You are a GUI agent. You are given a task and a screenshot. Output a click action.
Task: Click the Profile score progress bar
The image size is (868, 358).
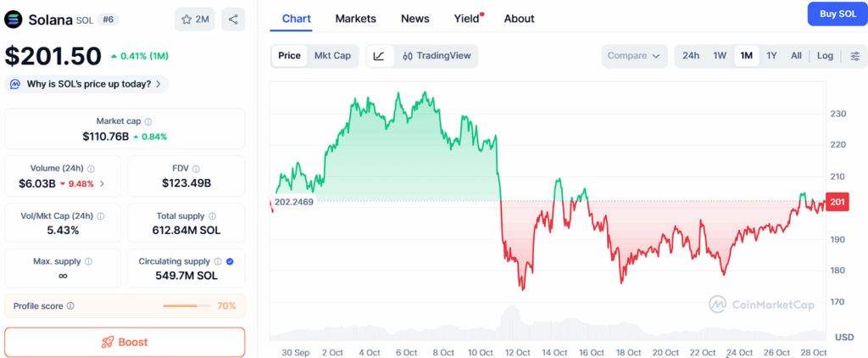pyautogui.click(x=186, y=306)
